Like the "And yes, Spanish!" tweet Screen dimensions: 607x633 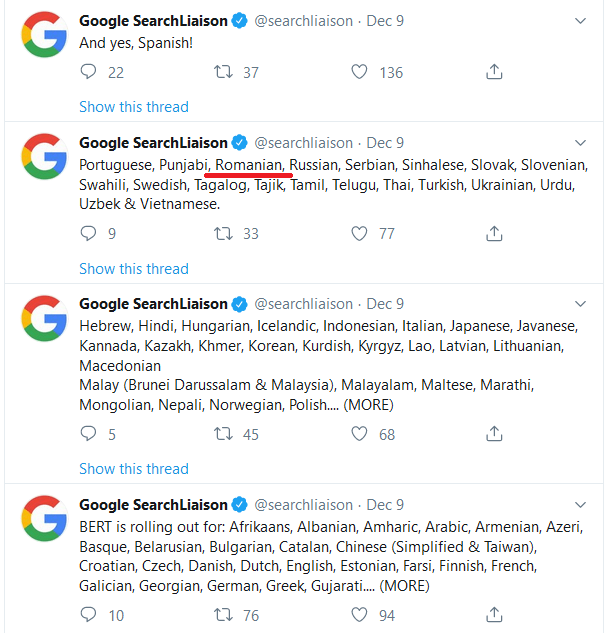(x=360, y=72)
